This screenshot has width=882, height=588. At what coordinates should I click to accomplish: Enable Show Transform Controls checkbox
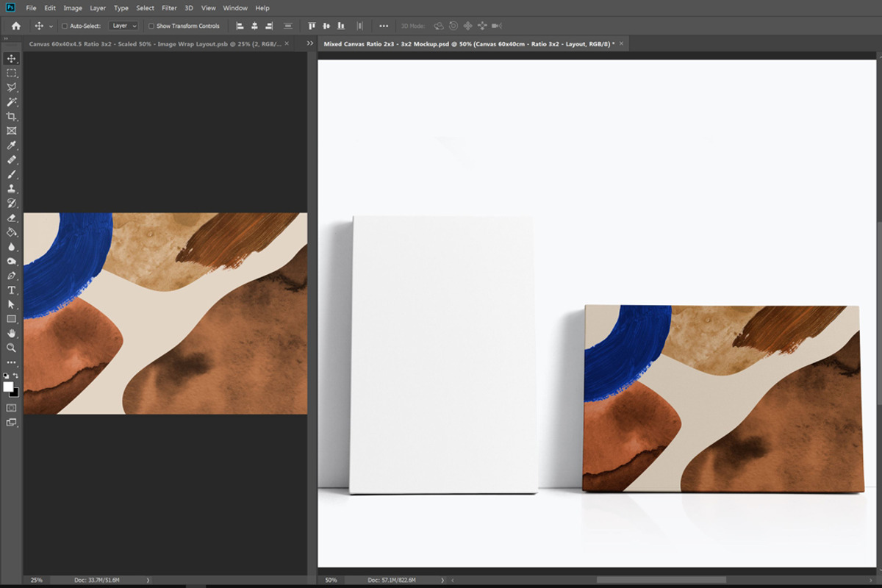click(x=151, y=26)
